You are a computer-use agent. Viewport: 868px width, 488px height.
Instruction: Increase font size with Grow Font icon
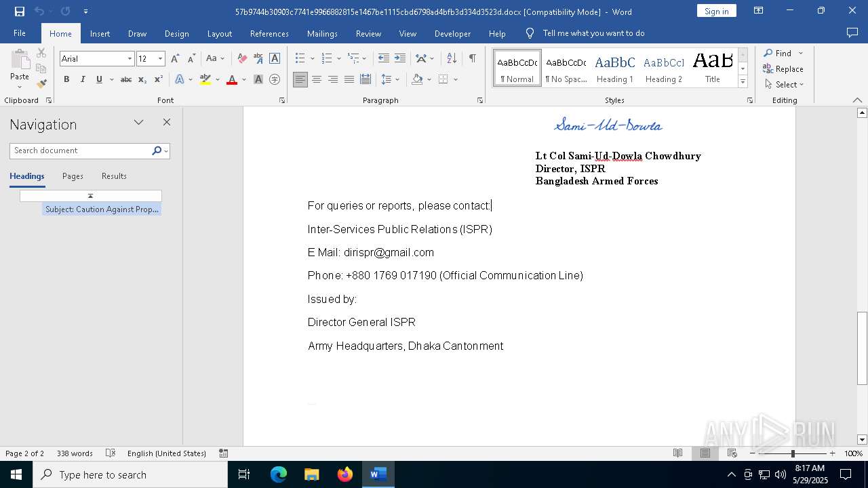pyautogui.click(x=175, y=59)
